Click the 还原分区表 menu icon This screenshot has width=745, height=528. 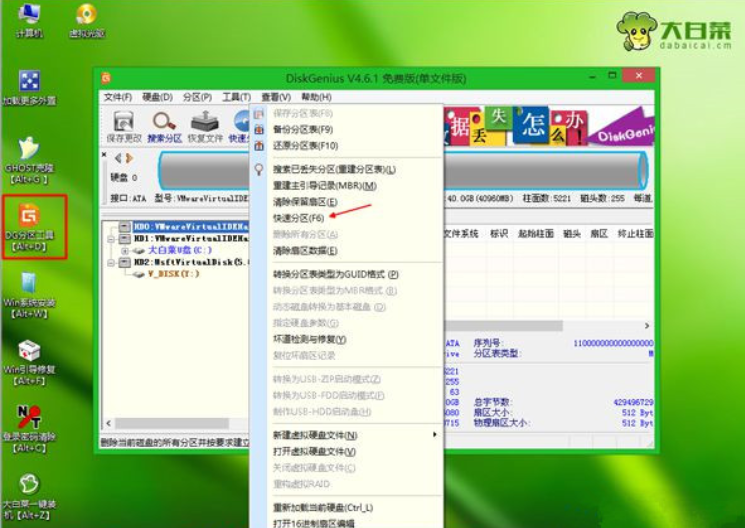point(259,145)
